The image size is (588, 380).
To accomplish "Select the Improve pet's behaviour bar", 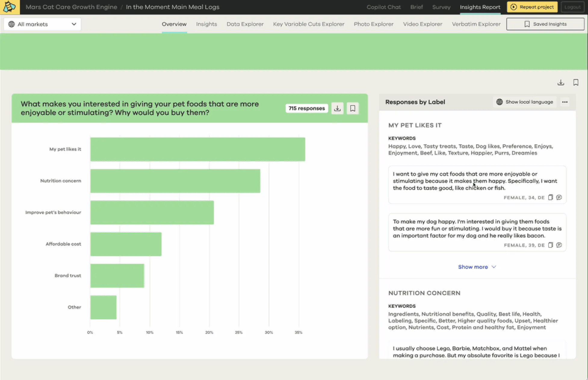I will click(152, 213).
